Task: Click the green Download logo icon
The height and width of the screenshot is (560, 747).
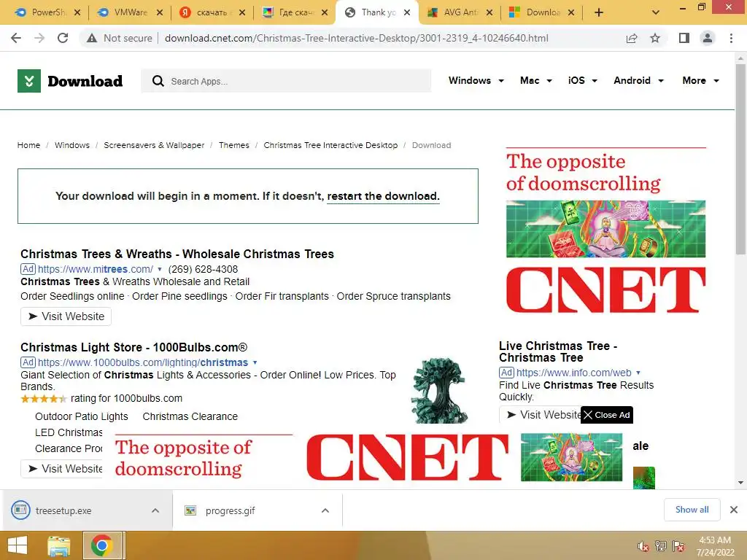Action: pos(29,81)
